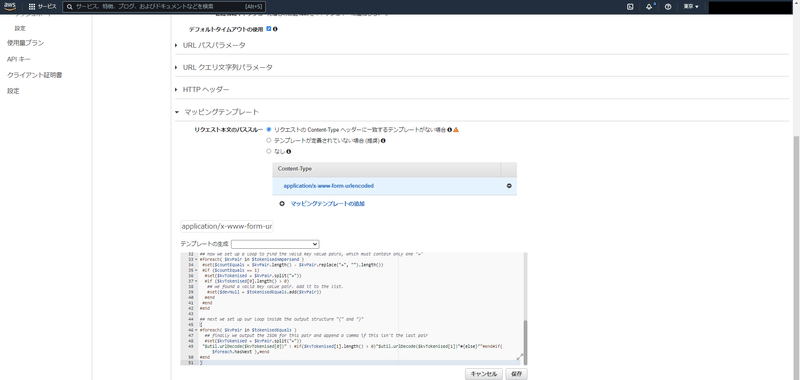
Task: Open API キー in the sidebar
Action: pyautogui.click(x=19, y=59)
